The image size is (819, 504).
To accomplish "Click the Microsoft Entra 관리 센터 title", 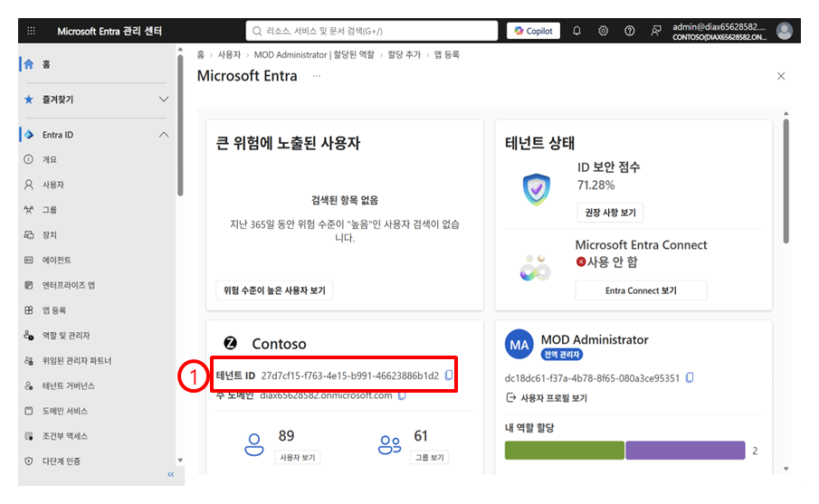I will point(110,31).
